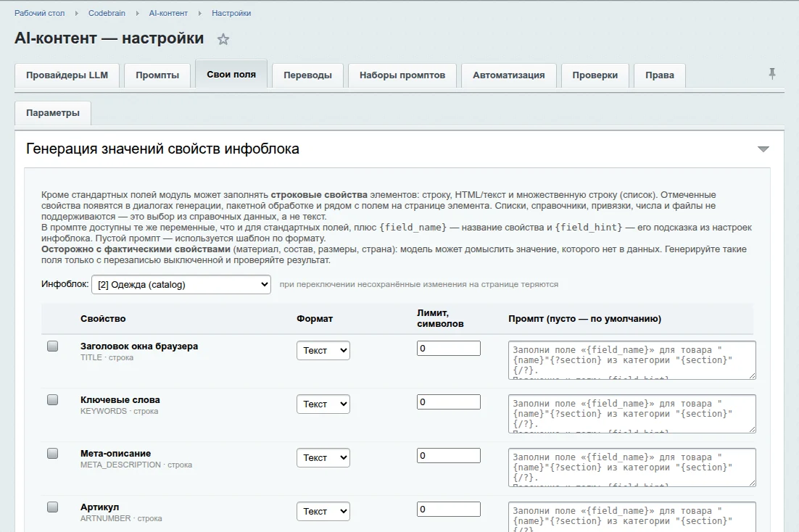Click the Лимит, символов column header
799x532 pixels.
pyautogui.click(x=440, y=318)
